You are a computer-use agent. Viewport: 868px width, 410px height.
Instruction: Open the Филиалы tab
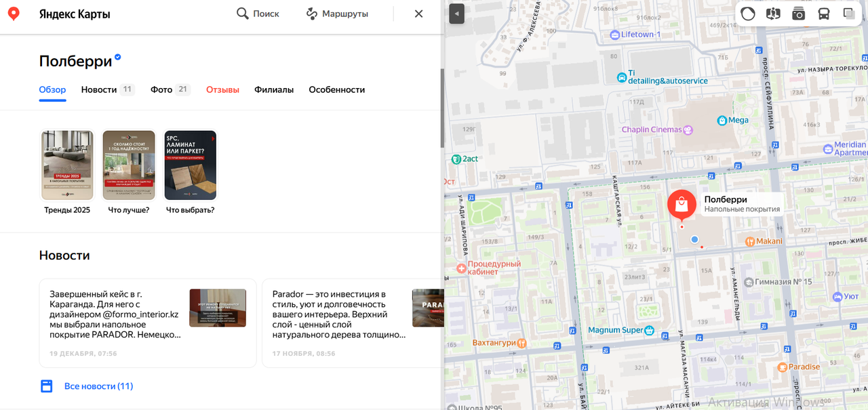tap(274, 89)
